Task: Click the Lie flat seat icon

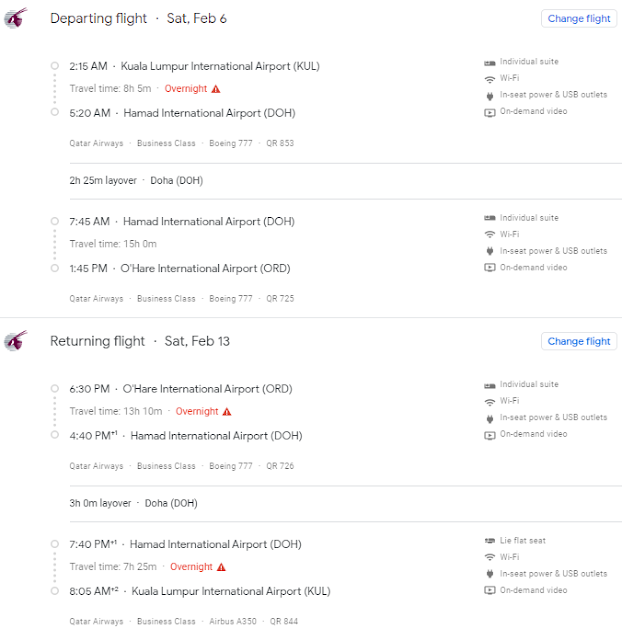Action: [489, 541]
